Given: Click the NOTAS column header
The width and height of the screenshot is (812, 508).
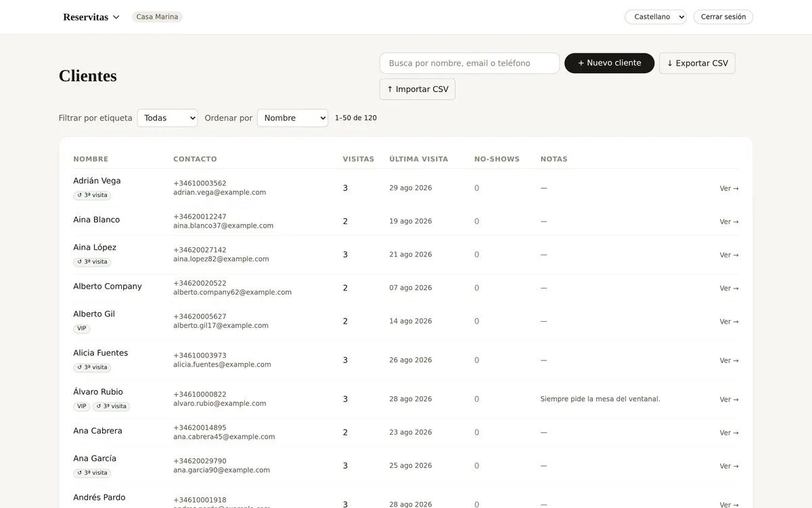Looking at the screenshot, I should pyautogui.click(x=554, y=159).
